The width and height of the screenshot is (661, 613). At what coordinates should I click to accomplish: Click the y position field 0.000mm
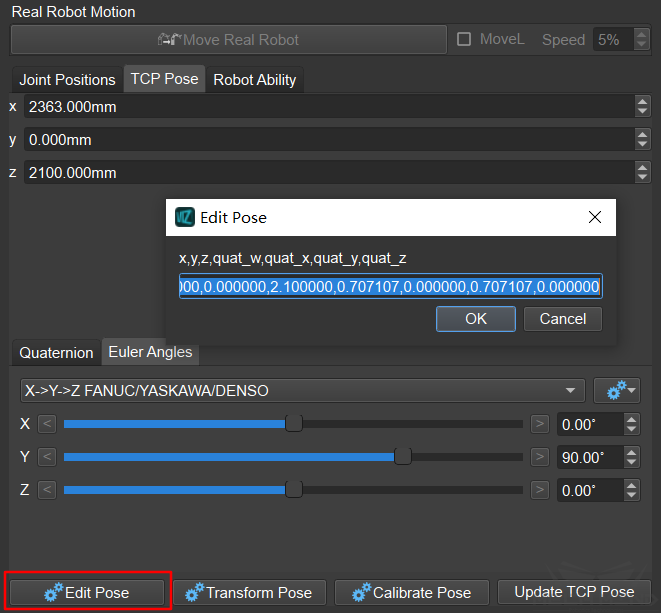point(329,140)
